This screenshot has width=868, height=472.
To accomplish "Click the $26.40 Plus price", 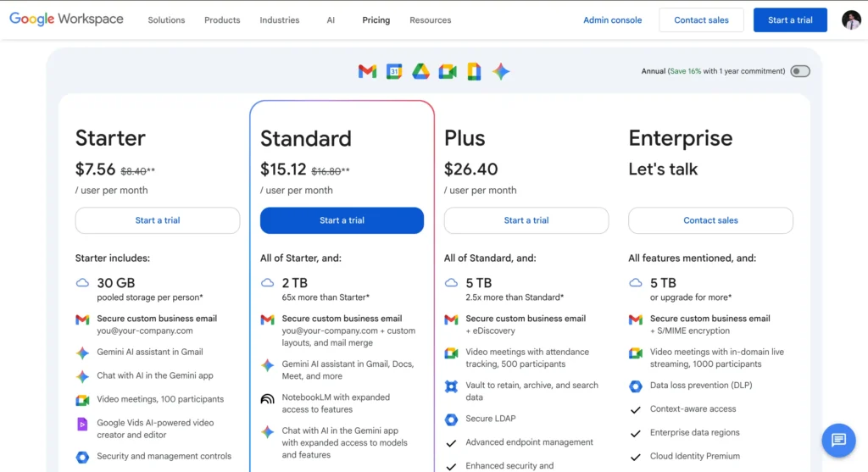I will point(471,169).
